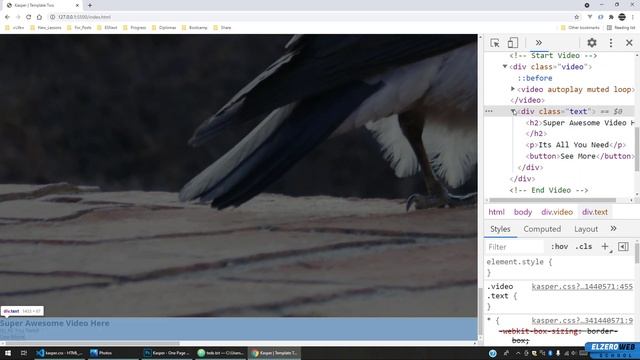Open the Extensions puzzle icon
This screenshot has height=360, width=640.
point(611,17)
